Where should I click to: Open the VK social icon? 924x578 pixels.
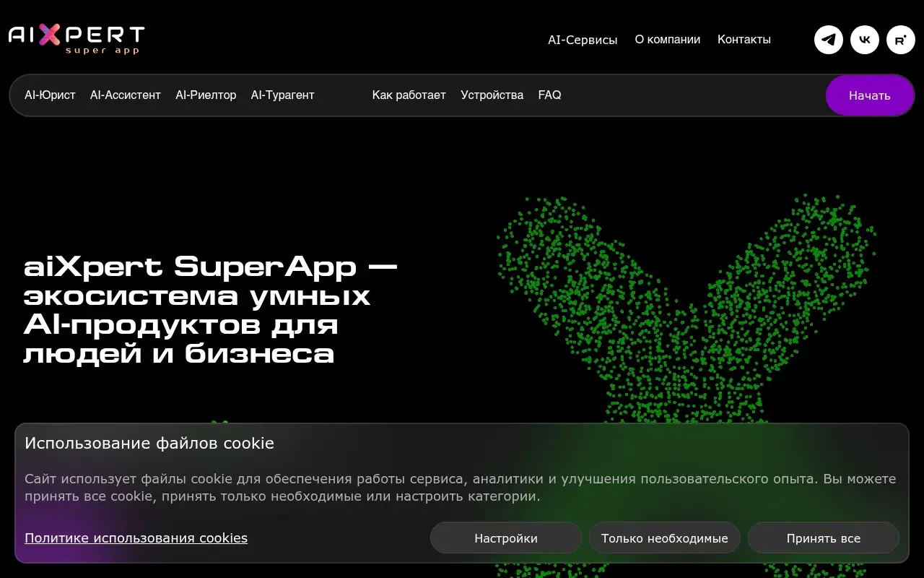coord(865,40)
